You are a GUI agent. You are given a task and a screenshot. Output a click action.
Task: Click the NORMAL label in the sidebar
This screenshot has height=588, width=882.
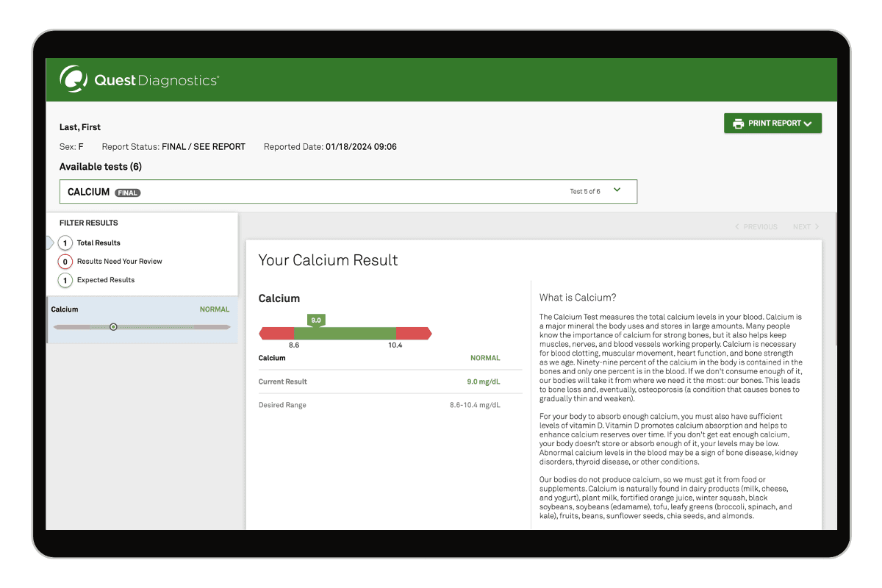click(214, 309)
